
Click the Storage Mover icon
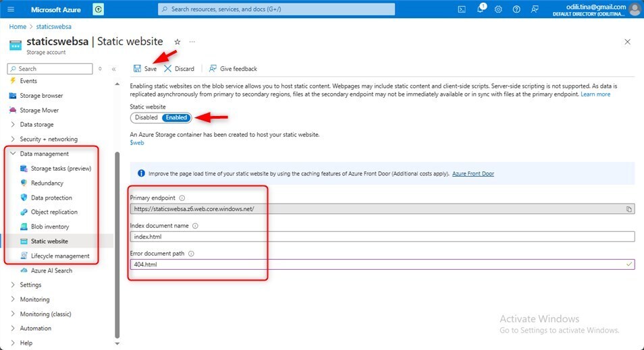pyautogui.click(x=13, y=110)
